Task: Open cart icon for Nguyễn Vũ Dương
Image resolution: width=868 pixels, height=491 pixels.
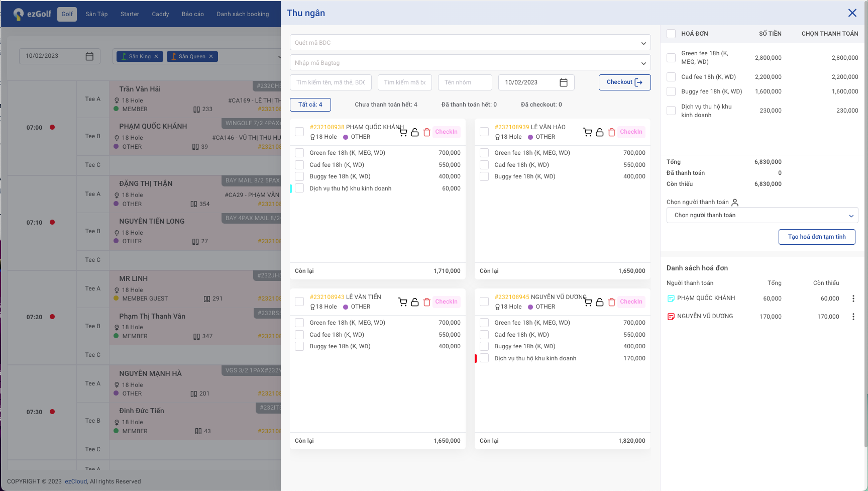Action: point(588,302)
